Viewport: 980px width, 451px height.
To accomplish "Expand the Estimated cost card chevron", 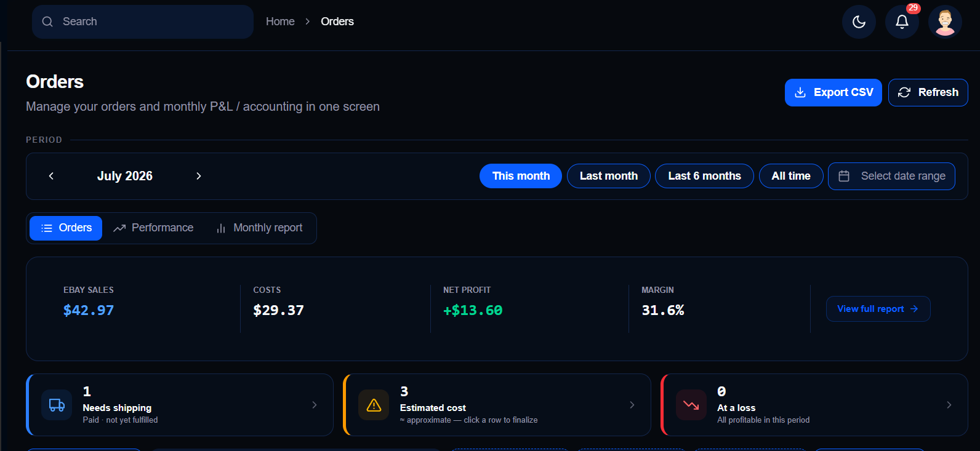I will click(x=632, y=405).
